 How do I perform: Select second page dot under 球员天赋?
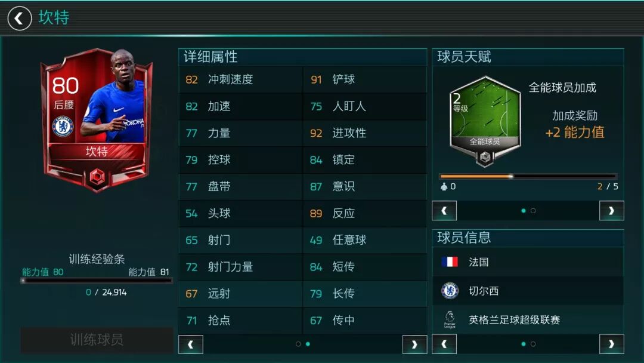[x=533, y=211]
